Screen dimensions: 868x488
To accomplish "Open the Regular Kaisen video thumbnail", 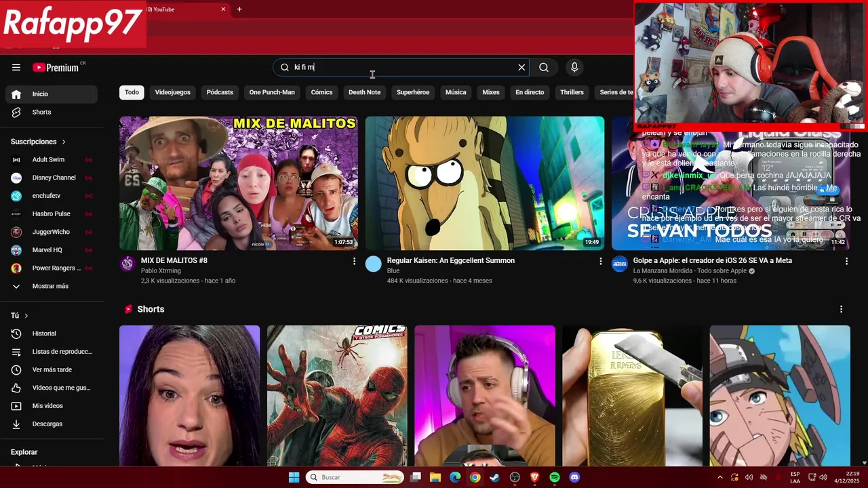I will click(485, 183).
